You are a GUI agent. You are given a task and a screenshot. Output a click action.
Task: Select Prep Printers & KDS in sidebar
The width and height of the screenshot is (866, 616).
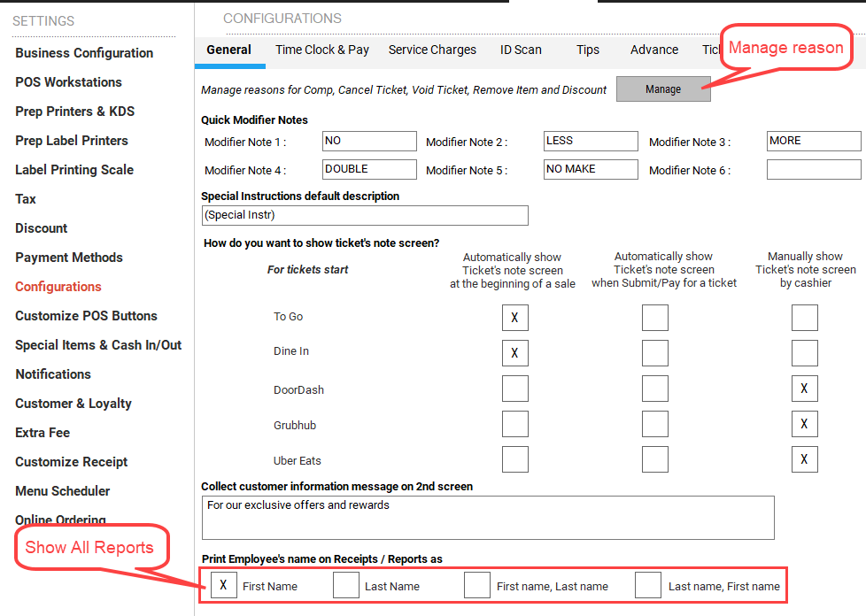[x=75, y=112]
